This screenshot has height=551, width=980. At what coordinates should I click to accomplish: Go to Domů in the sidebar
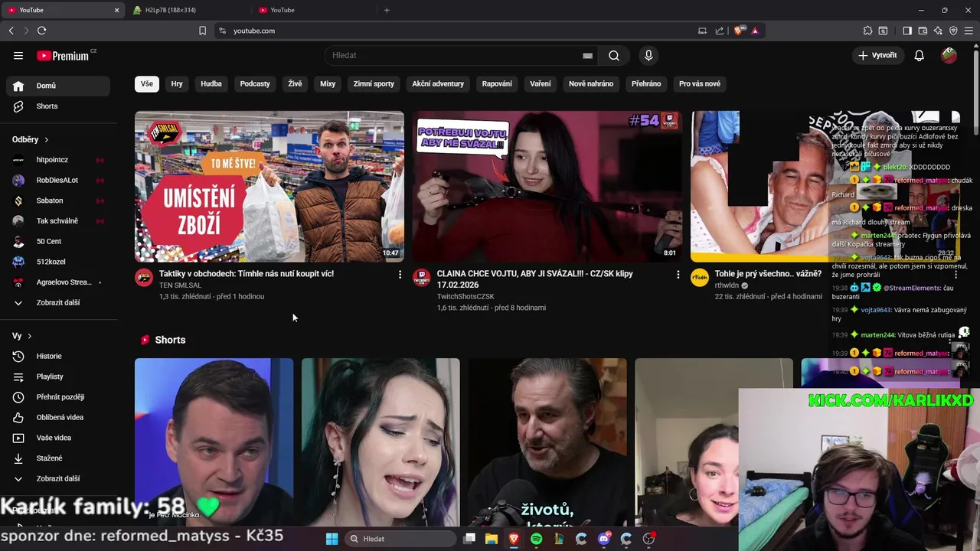coord(58,86)
